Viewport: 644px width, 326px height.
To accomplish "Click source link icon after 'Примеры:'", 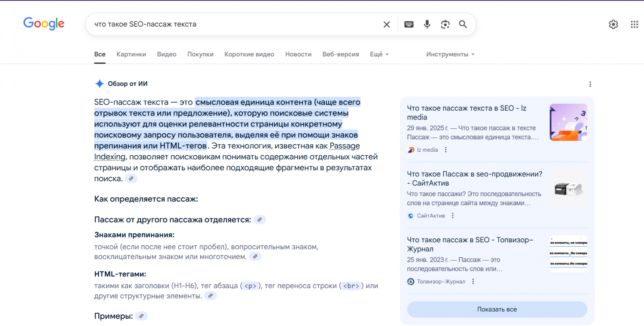I will pyautogui.click(x=141, y=316).
